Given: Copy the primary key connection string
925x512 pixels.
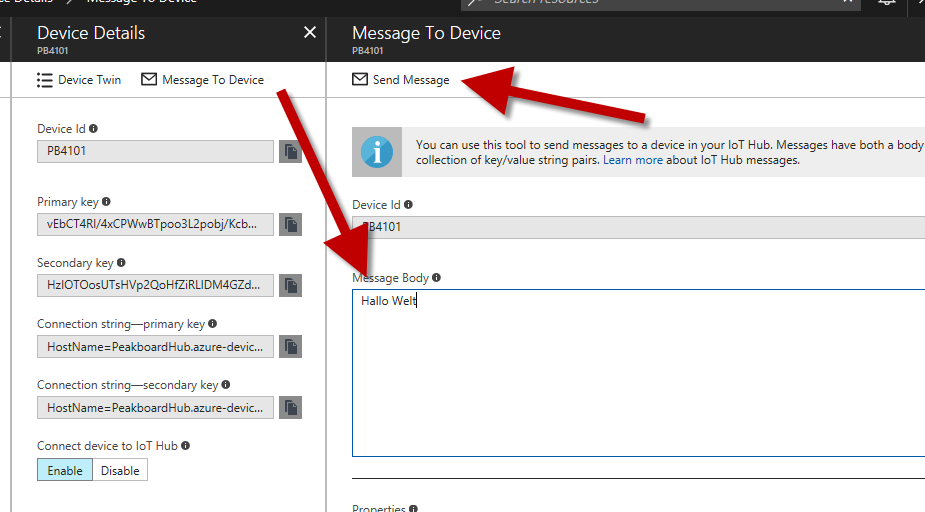Looking at the screenshot, I should [290, 346].
